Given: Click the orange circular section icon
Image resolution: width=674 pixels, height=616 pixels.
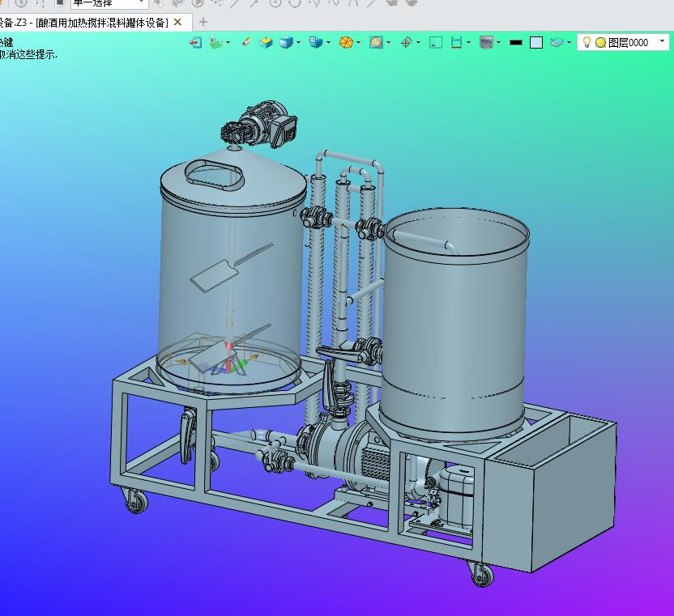Looking at the screenshot, I should click(346, 42).
